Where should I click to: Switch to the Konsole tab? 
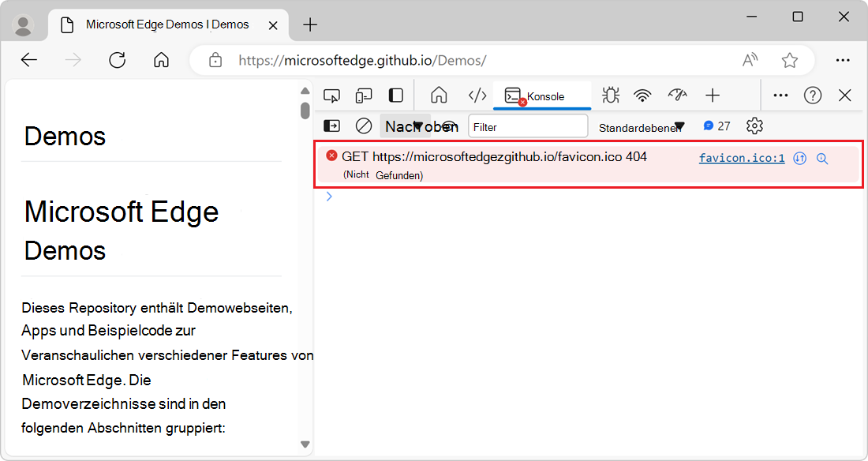point(541,95)
